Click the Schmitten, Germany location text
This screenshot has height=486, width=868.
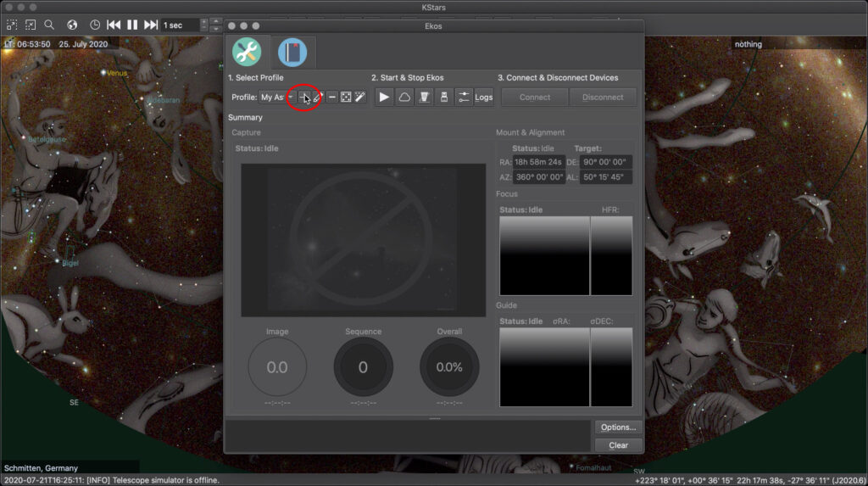pos(41,468)
